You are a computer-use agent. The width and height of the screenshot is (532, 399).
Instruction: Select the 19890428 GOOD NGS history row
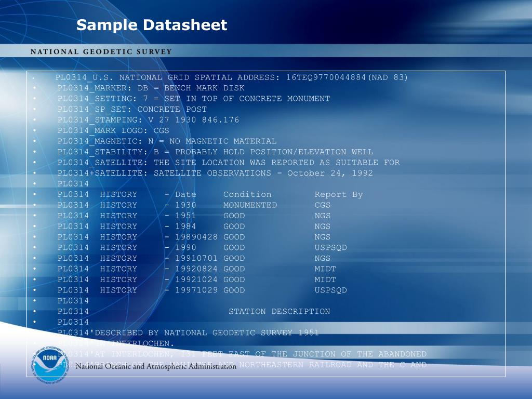(x=194, y=237)
